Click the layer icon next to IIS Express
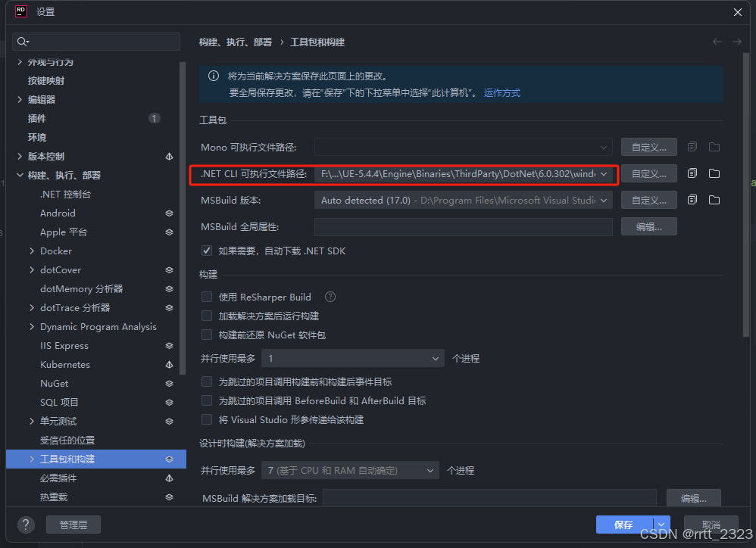This screenshot has width=756, height=548. coord(169,346)
